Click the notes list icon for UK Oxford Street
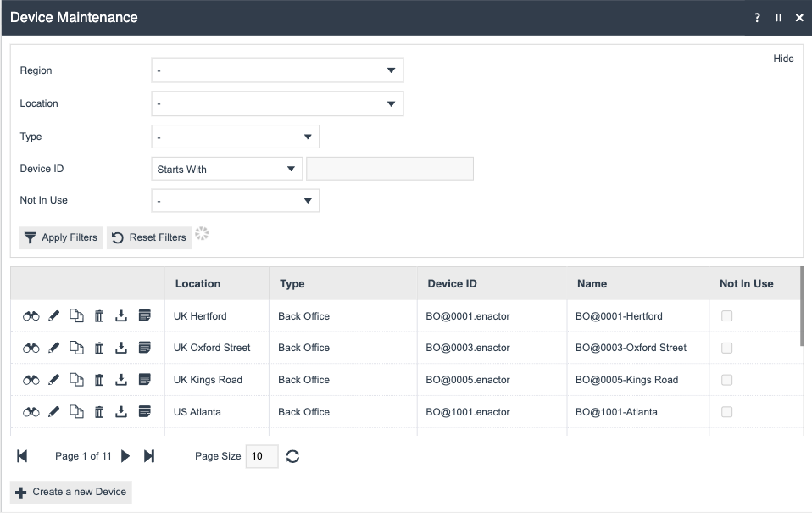 pos(144,348)
